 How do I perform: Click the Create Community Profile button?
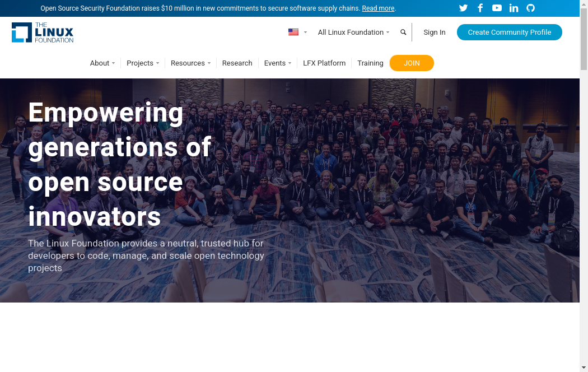[509, 32]
